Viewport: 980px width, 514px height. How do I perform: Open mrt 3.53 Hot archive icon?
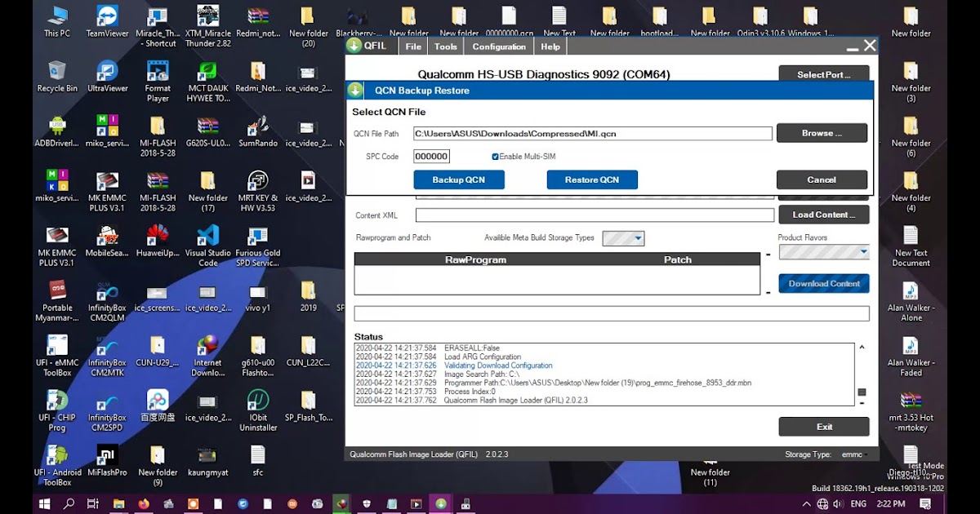tap(911, 410)
